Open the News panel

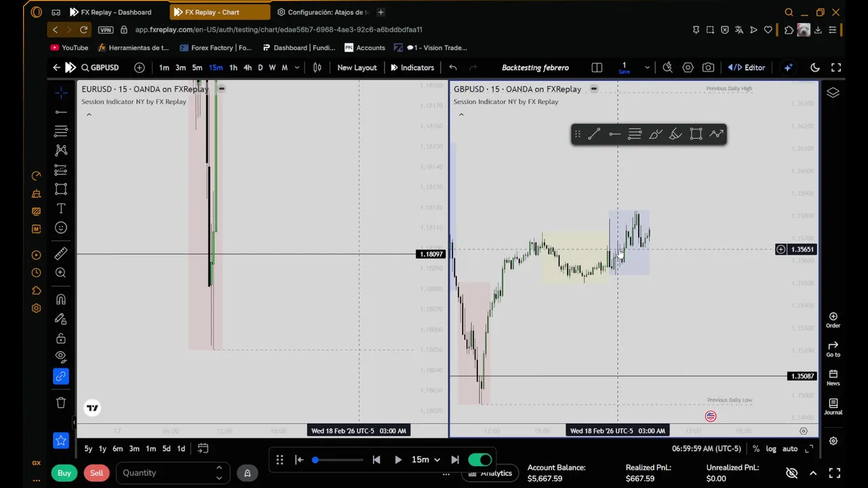(x=833, y=378)
